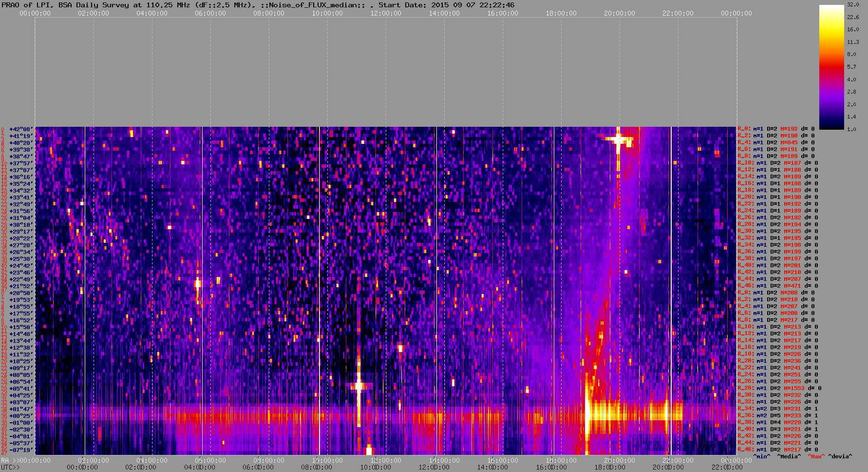Select the -07°19' declination label
868x472 pixels.
click(x=21, y=450)
